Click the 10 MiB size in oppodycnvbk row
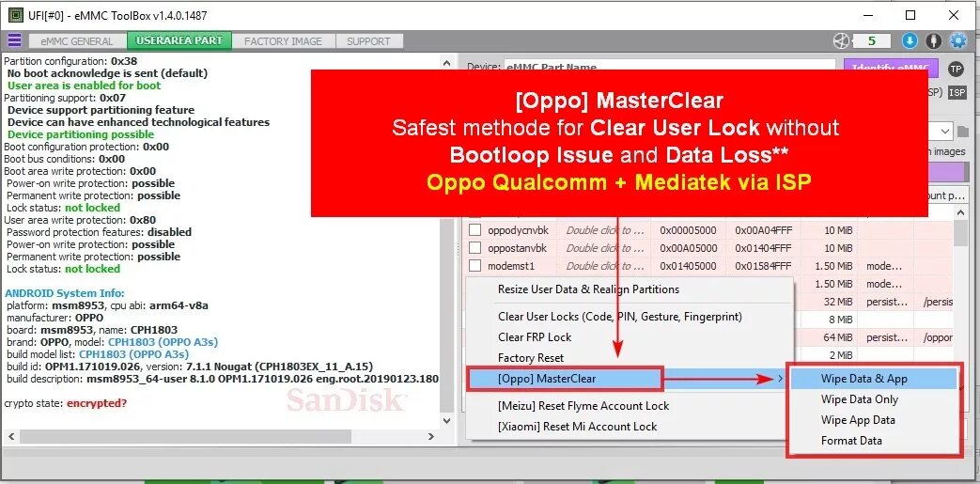The width and height of the screenshot is (980, 484). [x=838, y=230]
